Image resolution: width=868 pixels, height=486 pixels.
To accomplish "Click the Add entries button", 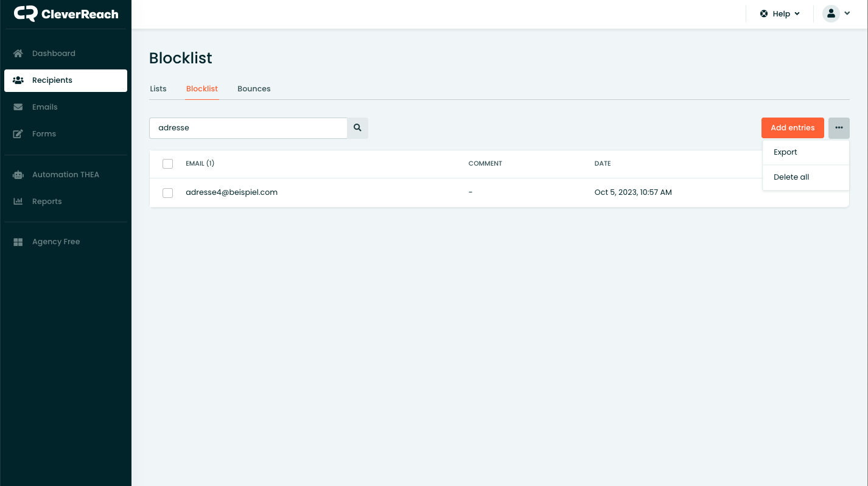I will click(793, 128).
